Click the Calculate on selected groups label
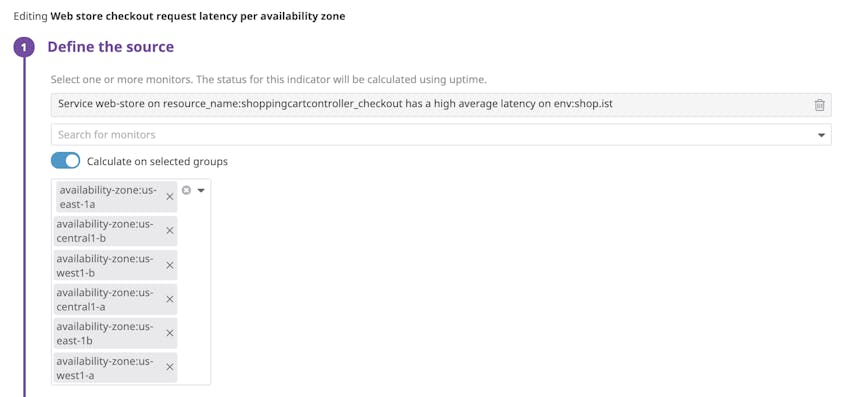 pos(157,162)
